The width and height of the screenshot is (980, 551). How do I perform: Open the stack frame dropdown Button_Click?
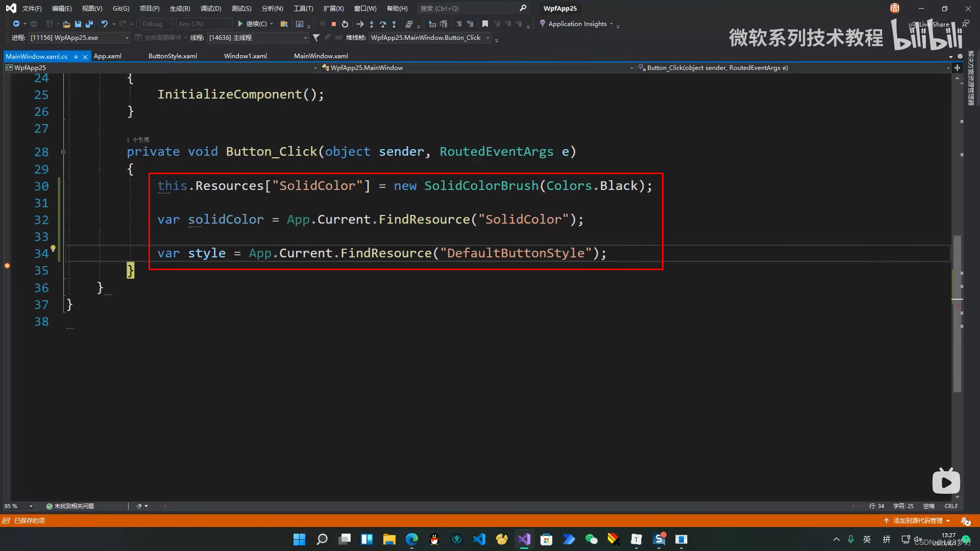430,38
